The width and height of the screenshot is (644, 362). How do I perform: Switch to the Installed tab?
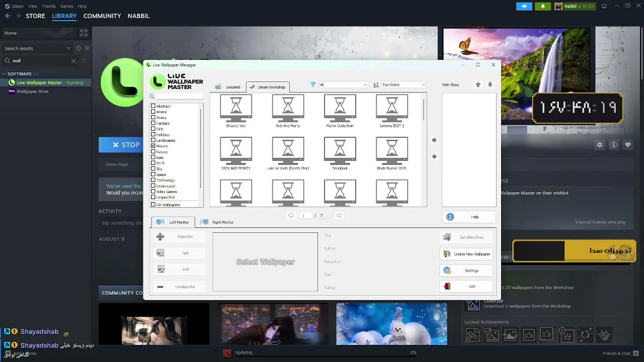point(228,87)
